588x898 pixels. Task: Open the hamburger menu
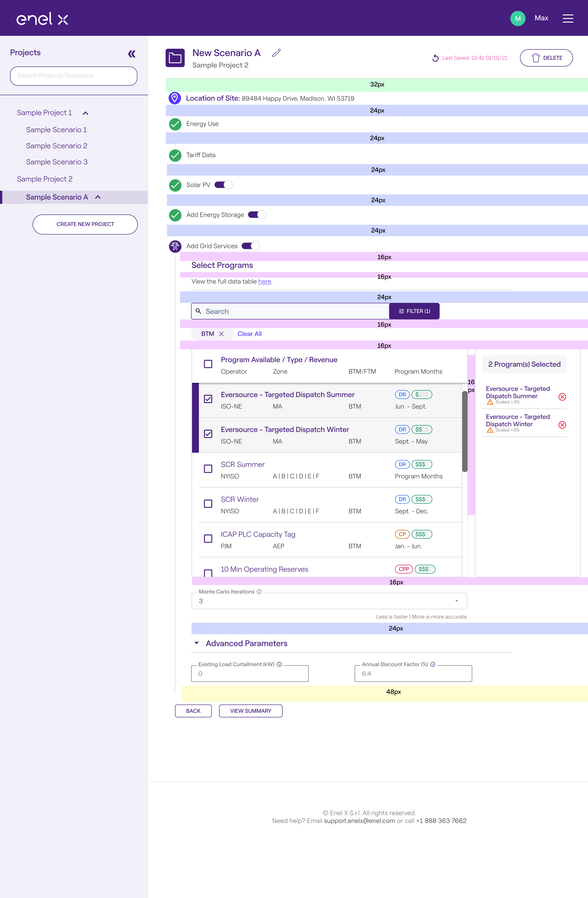point(568,19)
